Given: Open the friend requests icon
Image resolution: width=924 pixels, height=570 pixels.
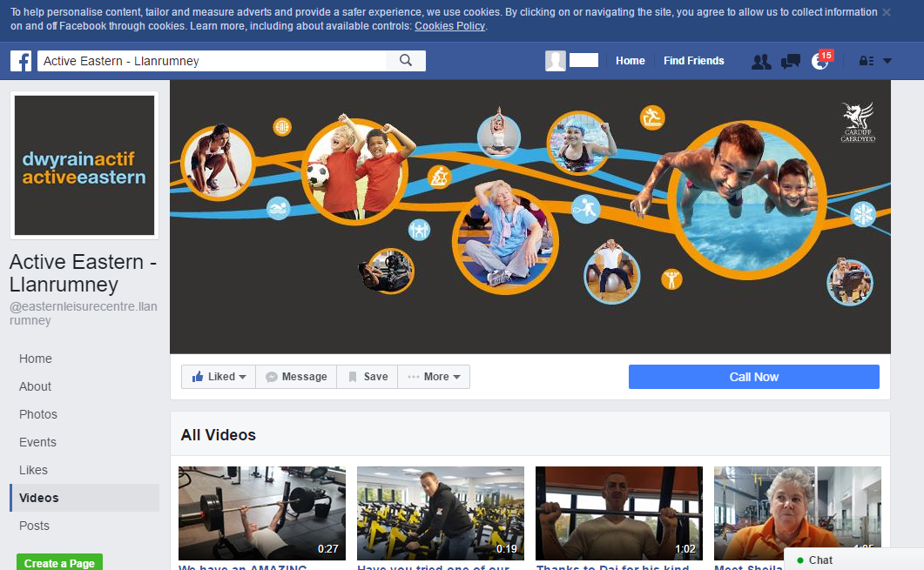Looking at the screenshot, I should coord(761,61).
